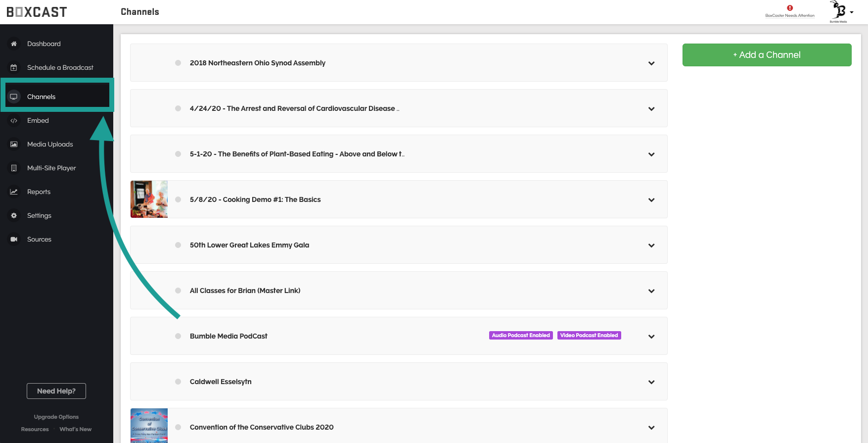Open the Cooking Demo #1 thumbnail
Viewport: 868px width, 443px height.
point(149,199)
